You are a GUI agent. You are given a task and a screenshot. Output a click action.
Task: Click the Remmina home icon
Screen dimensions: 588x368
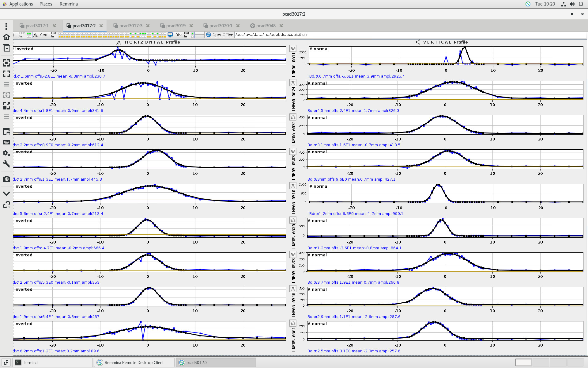[6, 37]
